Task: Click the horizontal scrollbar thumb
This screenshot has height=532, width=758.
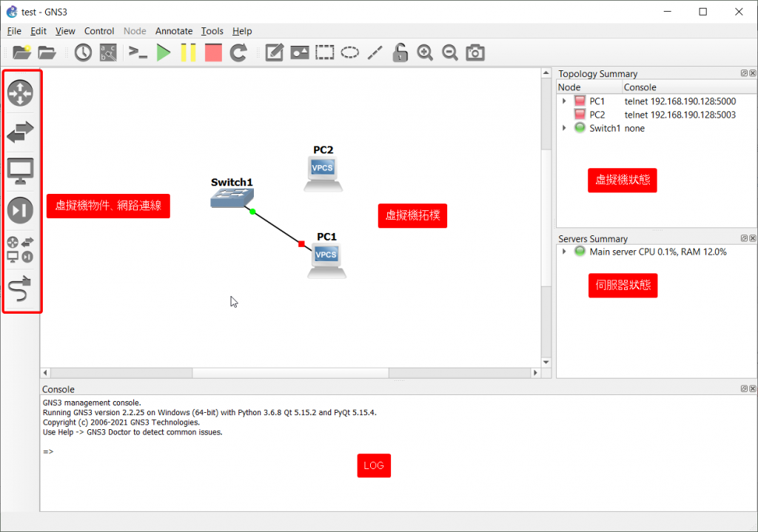Action: pyautogui.click(x=290, y=372)
